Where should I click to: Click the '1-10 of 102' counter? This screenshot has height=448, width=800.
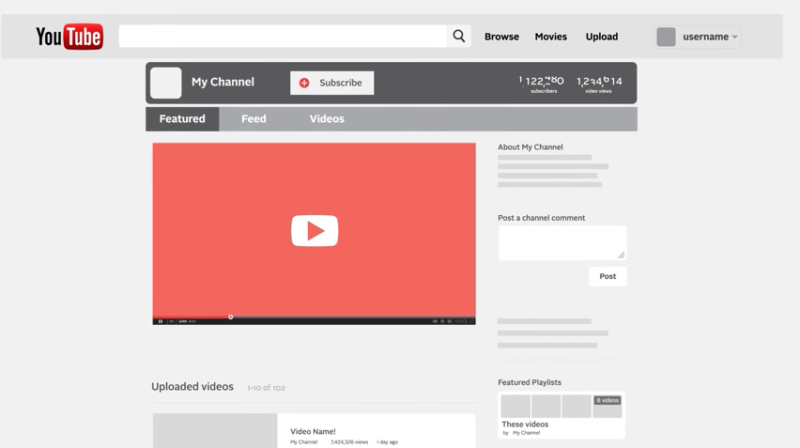pyautogui.click(x=266, y=388)
